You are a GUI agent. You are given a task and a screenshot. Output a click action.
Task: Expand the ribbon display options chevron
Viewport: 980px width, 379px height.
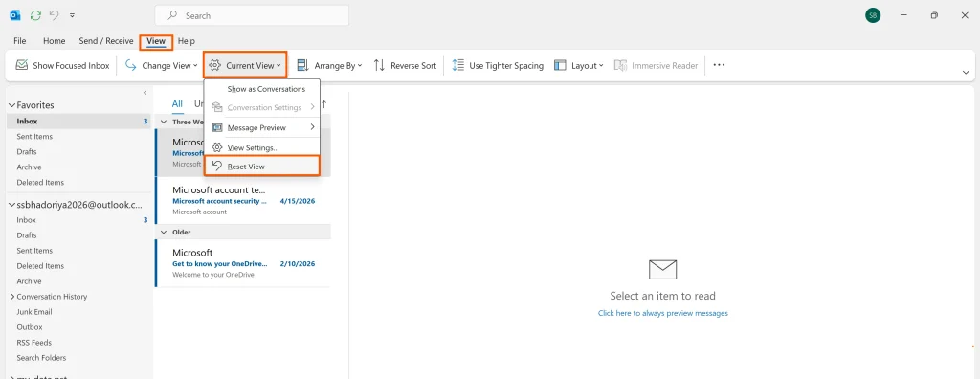click(x=966, y=73)
